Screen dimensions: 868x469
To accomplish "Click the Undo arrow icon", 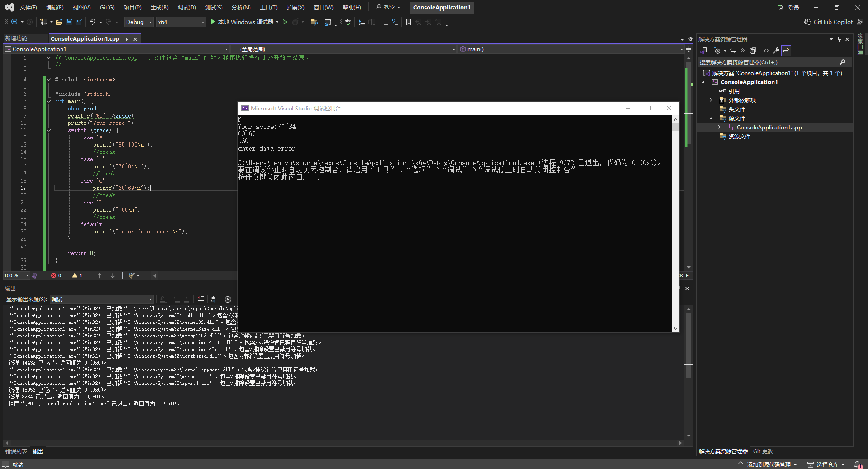I will 93,22.
